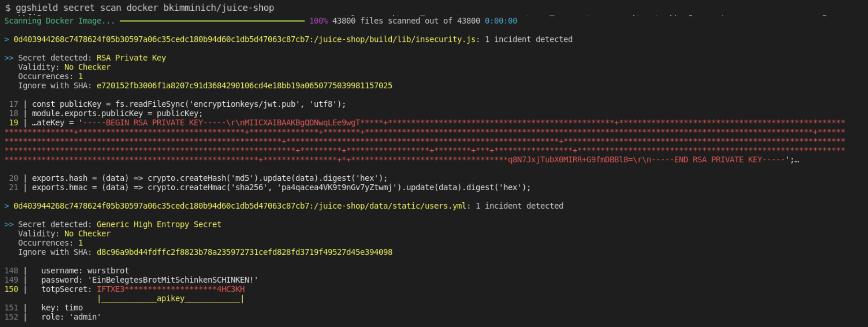The image size is (868, 327).
Task: Click the '>' marker before users.yml path
Action: click(7, 206)
